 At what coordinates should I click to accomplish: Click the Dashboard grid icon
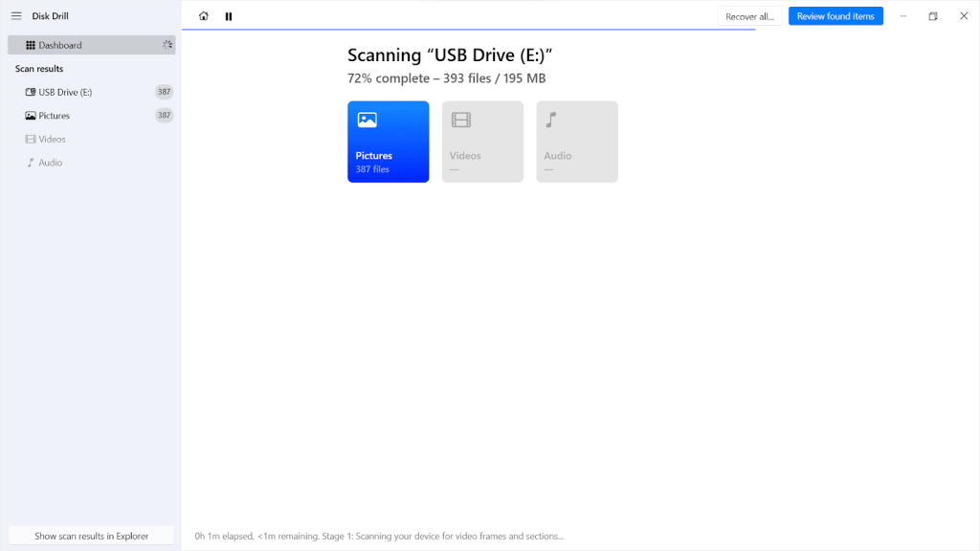tap(31, 45)
